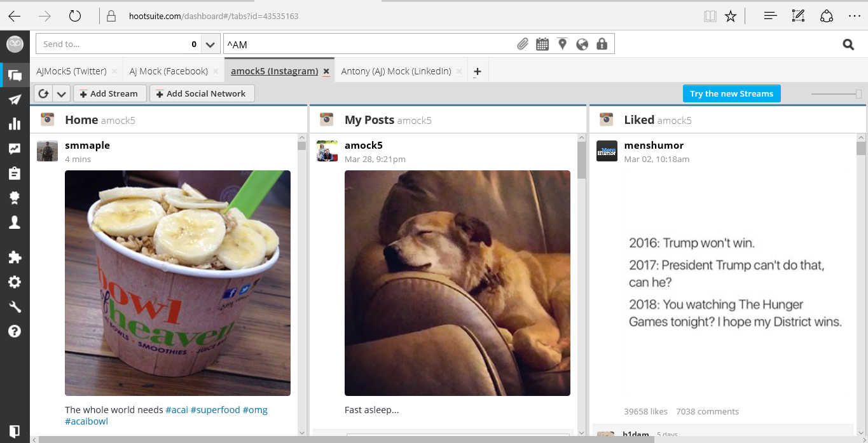Open App Directory puzzle piece icon
Screen dimensions: 868x443
tap(15, 257)
